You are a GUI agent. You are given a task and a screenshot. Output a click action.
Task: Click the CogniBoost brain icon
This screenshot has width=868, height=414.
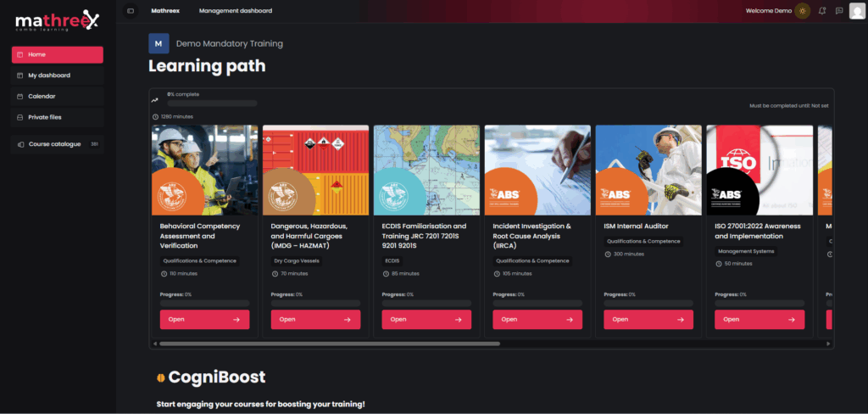(x=160, y=378)
